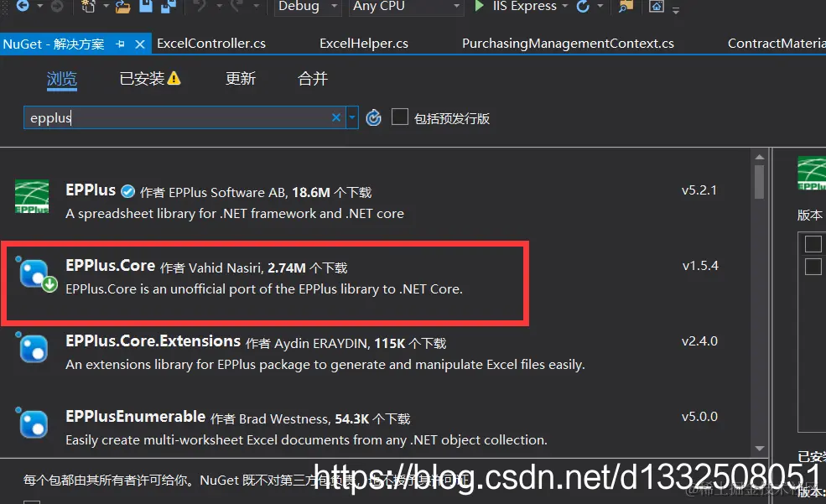The width and height of the screenshot is (826, 504).
Task: Open the IIS Express dropdown arrow
Action: coord(565,7)
